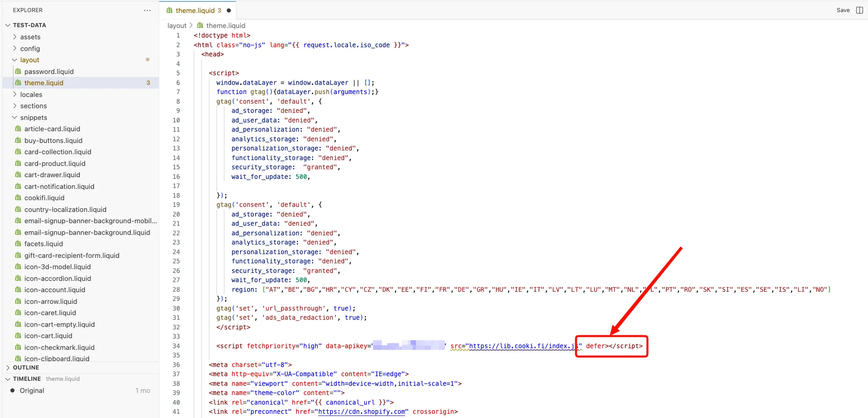Screen dimensions: 868x418
Task: Click the lib.cooki.fi index.js URL
Action: coord(523,346)
